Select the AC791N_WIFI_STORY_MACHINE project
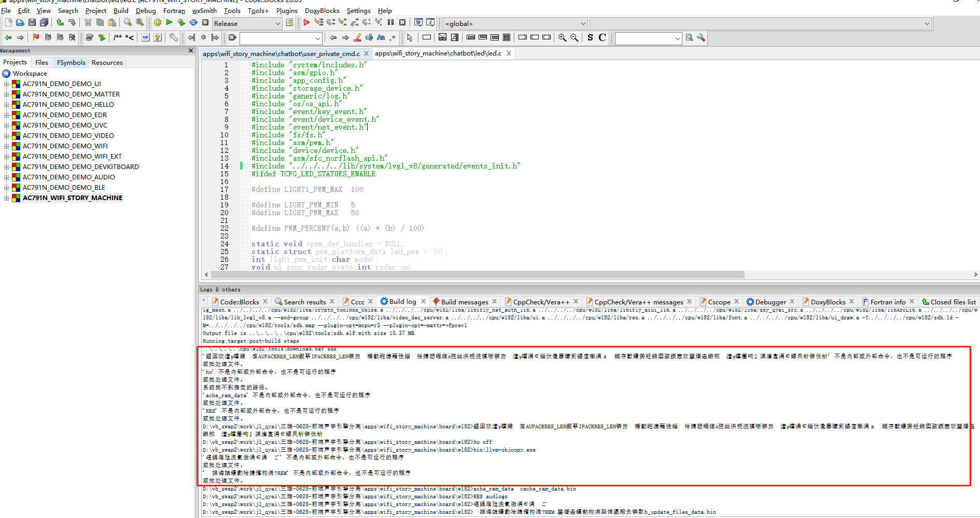 [x=73, y=198]
